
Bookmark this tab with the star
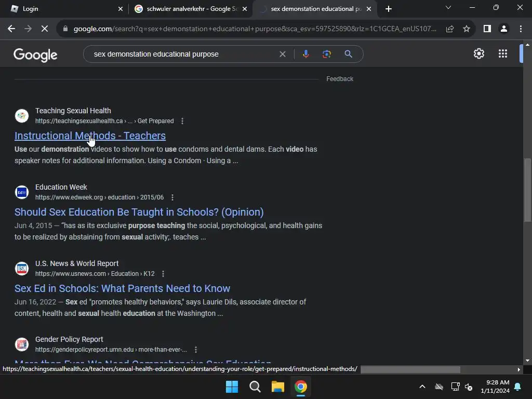(x=467, y=29)
